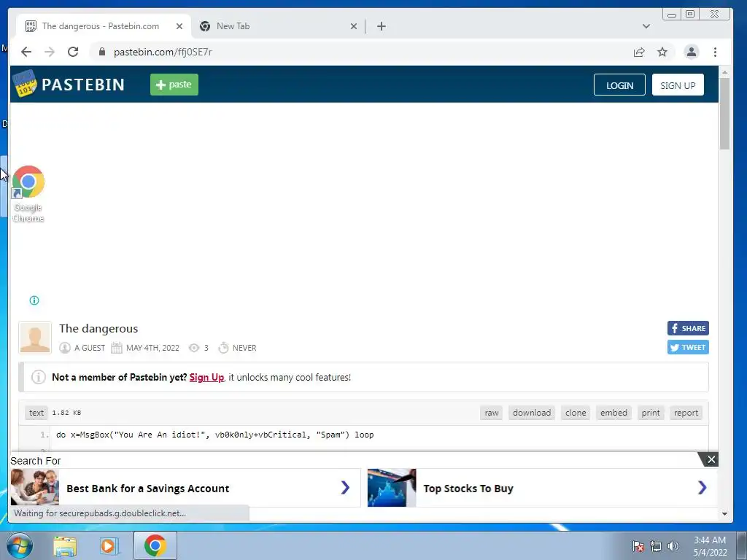Click the address bar URL

pyautogui.click(x=163, y=52)
